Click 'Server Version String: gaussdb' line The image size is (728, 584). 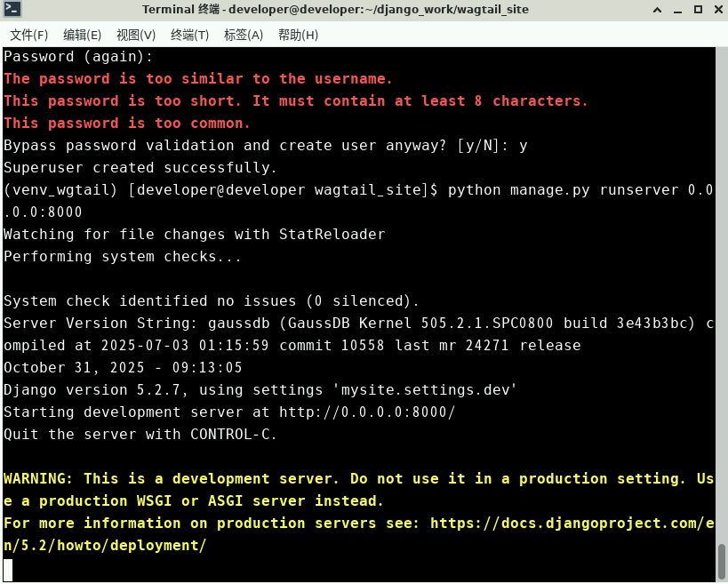[x=359, y=323]
